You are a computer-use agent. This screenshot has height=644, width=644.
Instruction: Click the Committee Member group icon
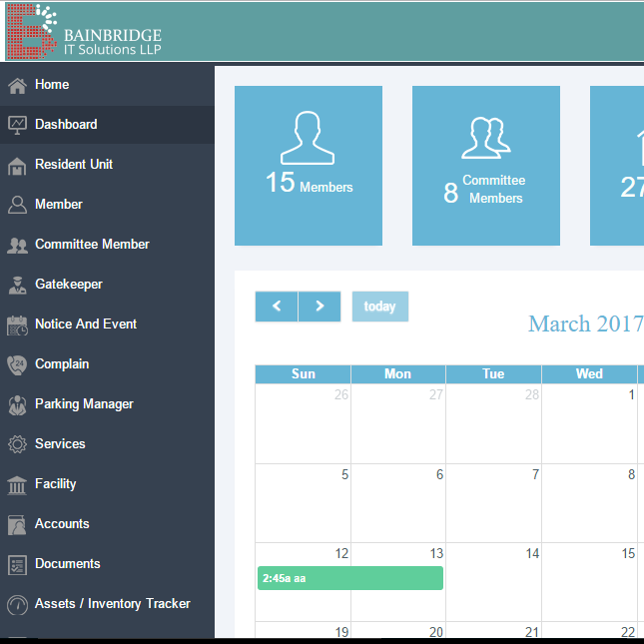17,246
